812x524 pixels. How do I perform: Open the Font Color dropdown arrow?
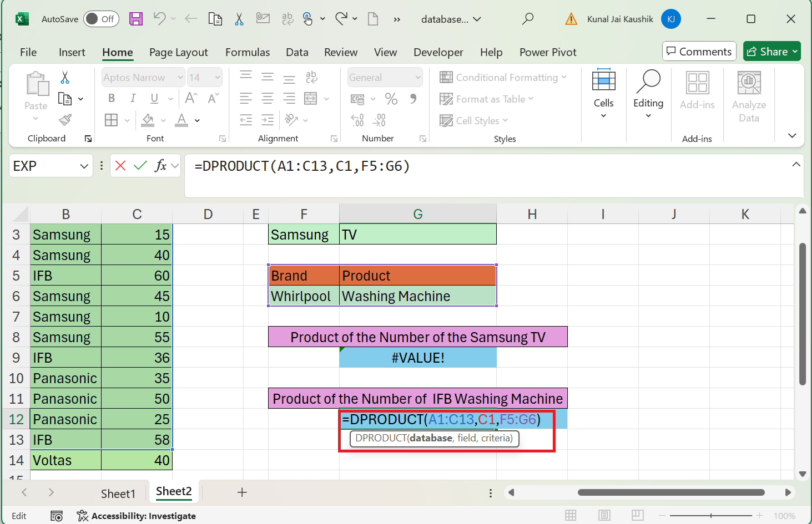196,120
